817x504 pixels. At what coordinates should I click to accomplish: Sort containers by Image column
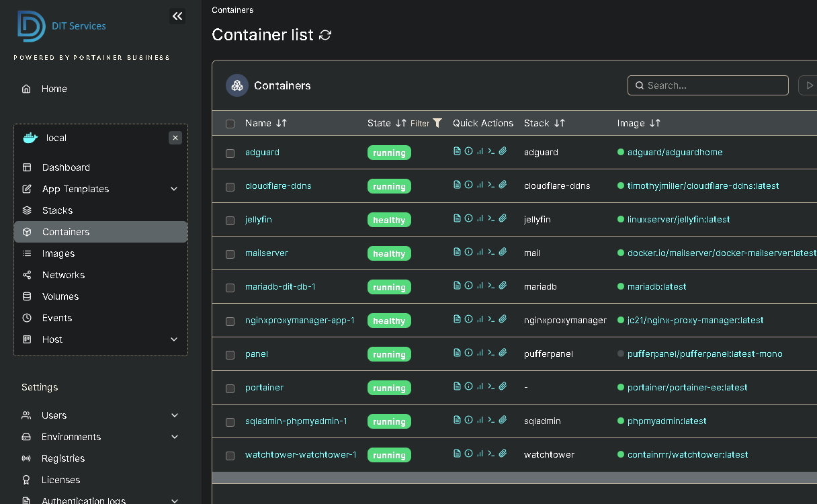639,123
